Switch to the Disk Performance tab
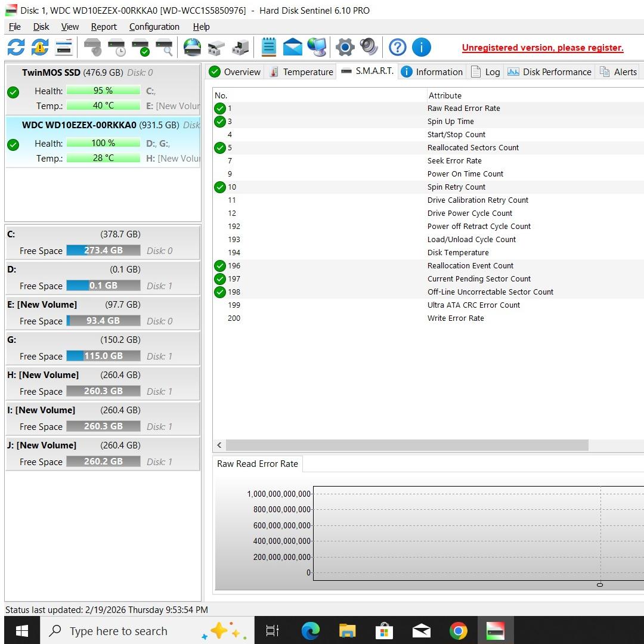644x644 pixels. click(x=549, y=72)
